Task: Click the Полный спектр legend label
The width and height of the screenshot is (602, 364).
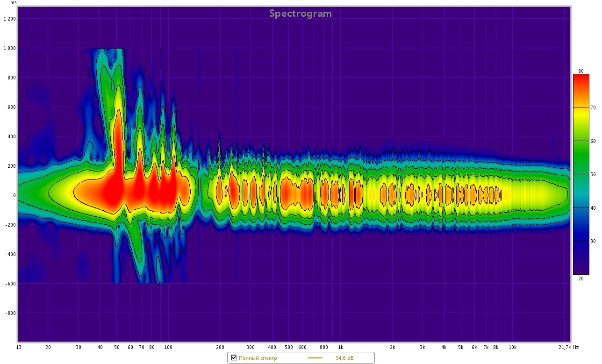Action: coord(258,358)
